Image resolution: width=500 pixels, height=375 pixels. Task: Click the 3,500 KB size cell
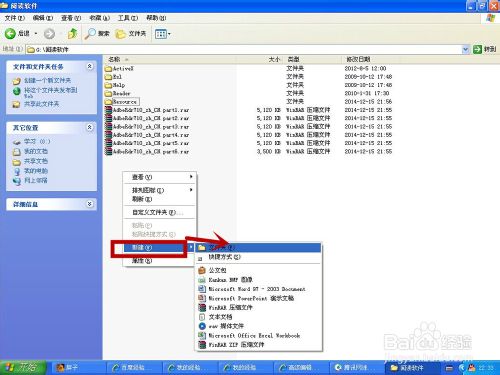[269, 151]
